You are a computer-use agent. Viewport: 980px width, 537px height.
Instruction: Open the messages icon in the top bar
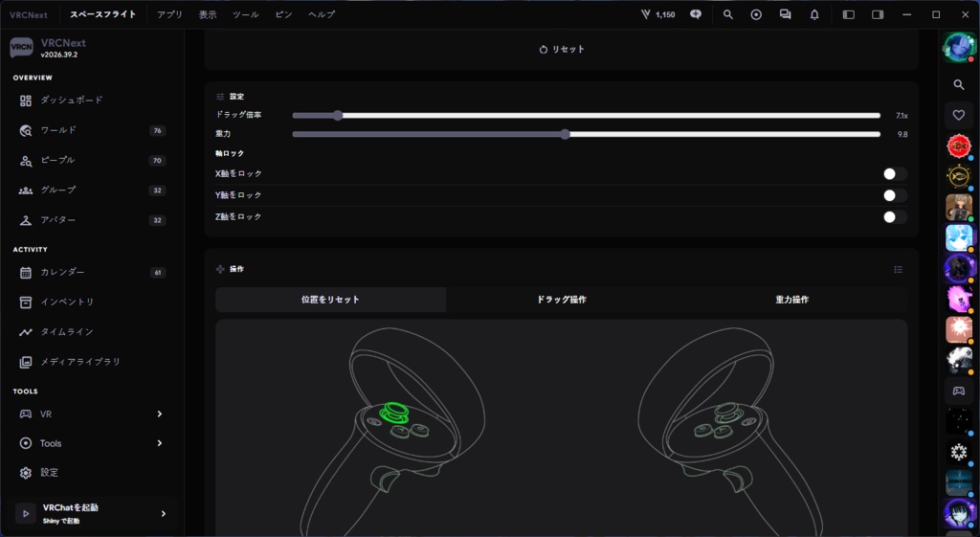click(x=785, y=14)
